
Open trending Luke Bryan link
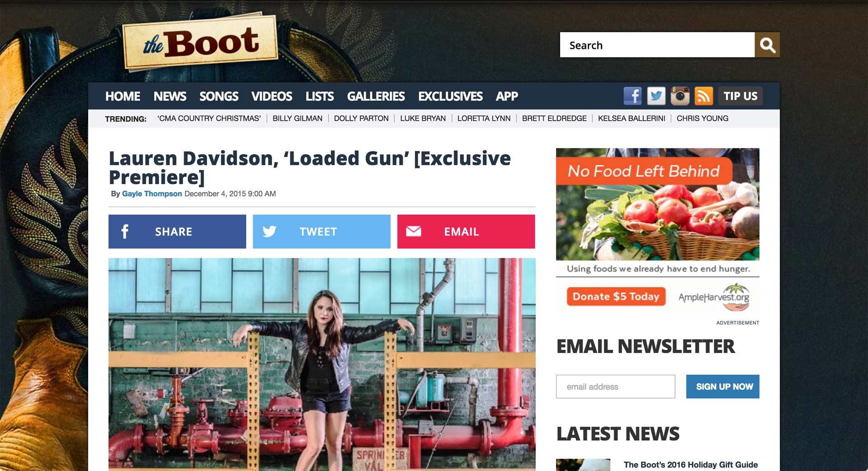point(423,118)
